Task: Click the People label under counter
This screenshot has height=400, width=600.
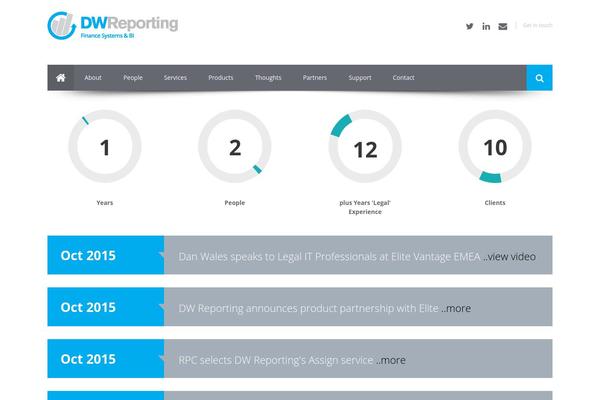Action: [x=235, y=203]
